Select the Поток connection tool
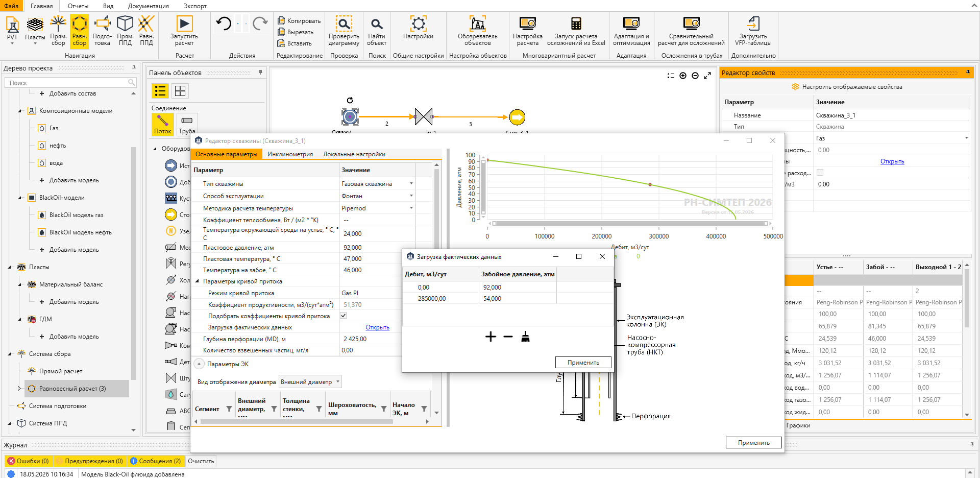Image resolution: width=980 pixels, height=478 pixels. (x=162, y=124)
